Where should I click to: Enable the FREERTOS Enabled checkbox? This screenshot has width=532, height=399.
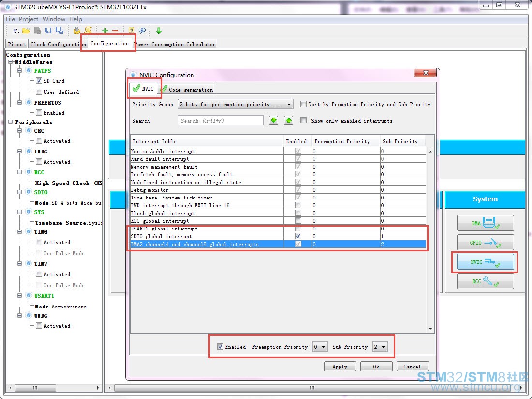coord(39,113)
